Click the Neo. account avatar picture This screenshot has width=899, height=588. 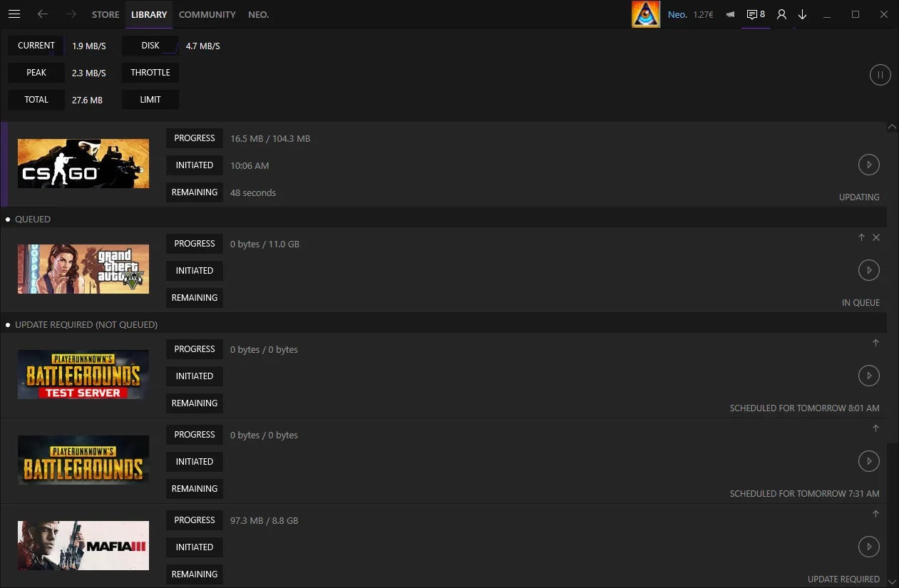646,14
